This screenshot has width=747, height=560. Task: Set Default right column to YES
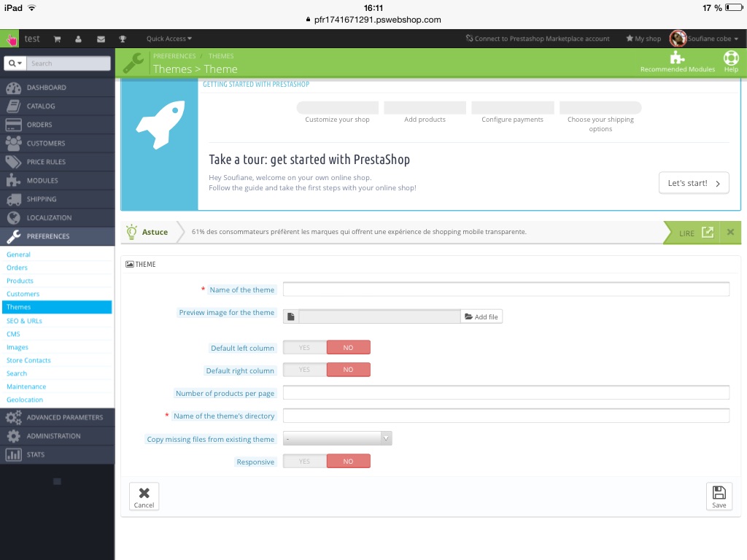point(305,370)
